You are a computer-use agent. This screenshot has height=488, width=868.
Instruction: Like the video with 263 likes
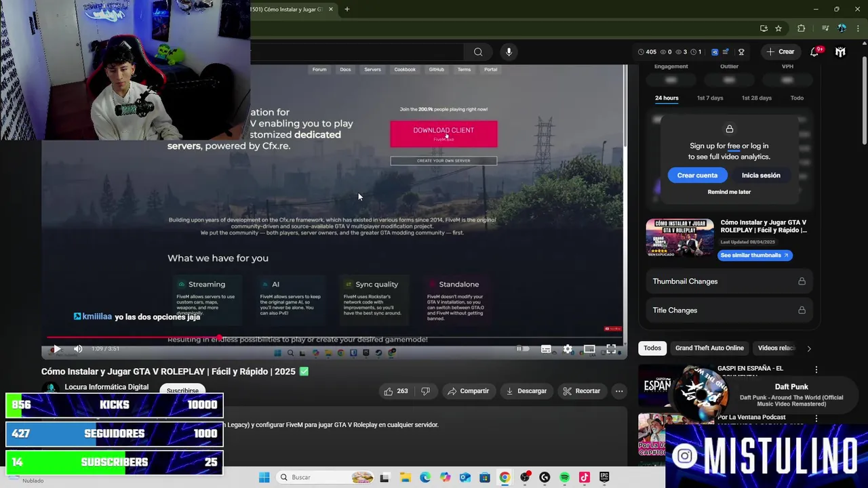pyautogui.click(x=395, y=391)
